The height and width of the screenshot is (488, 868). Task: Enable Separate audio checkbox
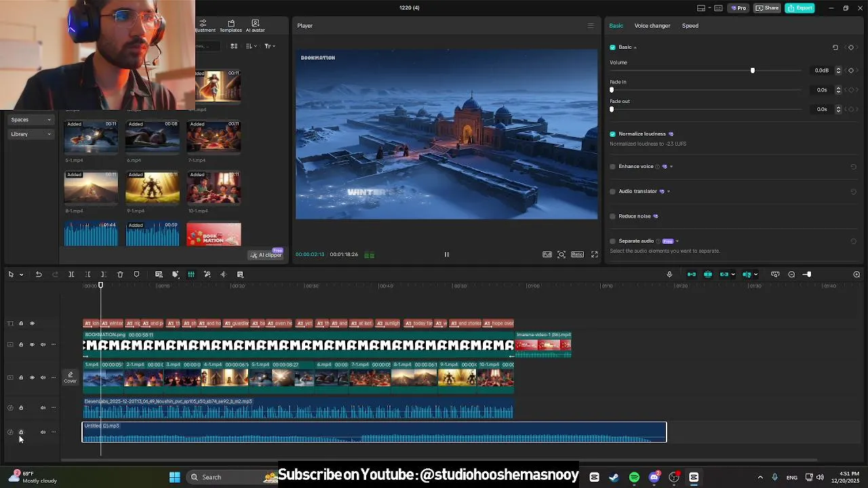click(612, 241)
